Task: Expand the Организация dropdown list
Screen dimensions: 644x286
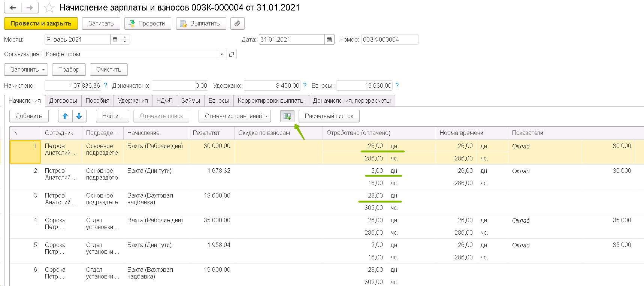Action: coord(222,54)
